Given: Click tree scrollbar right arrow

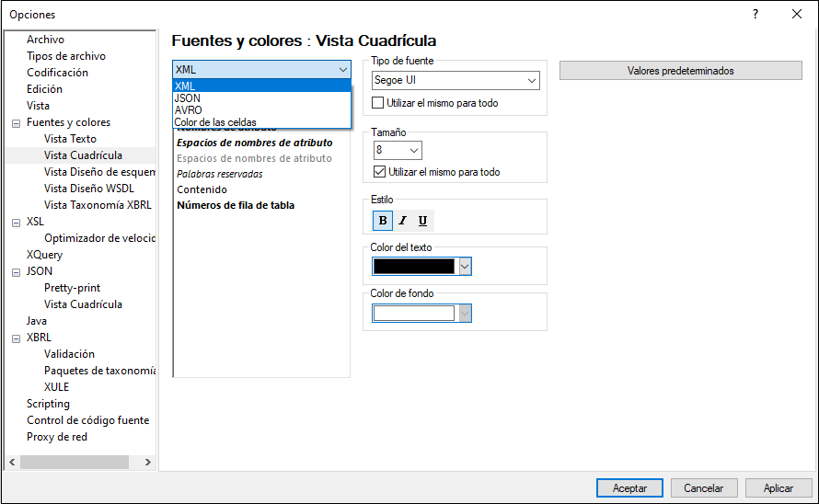Looking at the screenshot, I should click(x=148, y=462).
